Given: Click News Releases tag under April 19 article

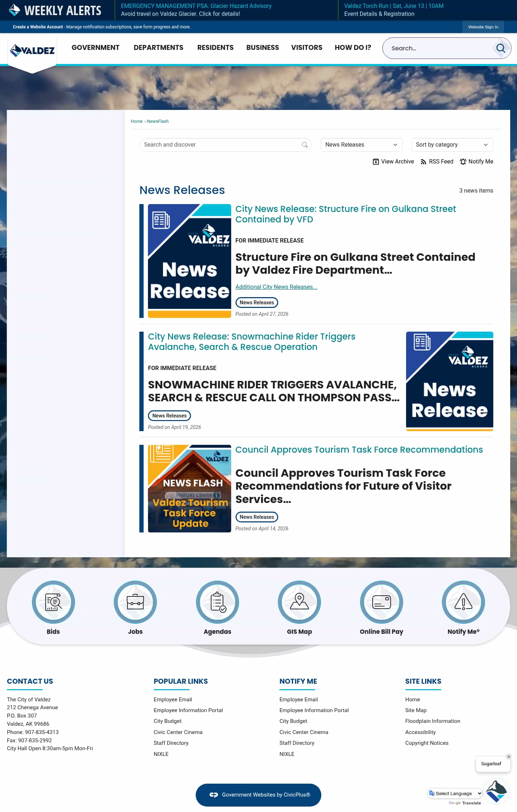Looking at the screenshot, I should coord(169,416).
